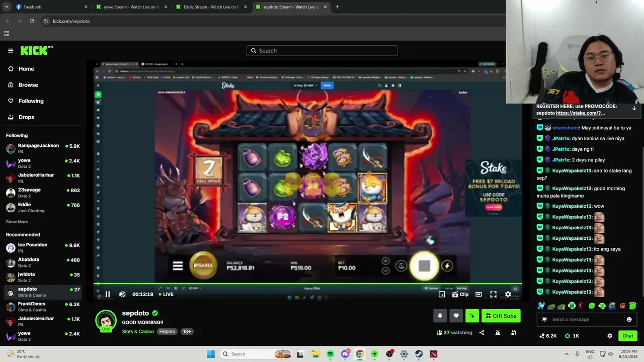Open Home in the sidebar

[x=26, y=69]
